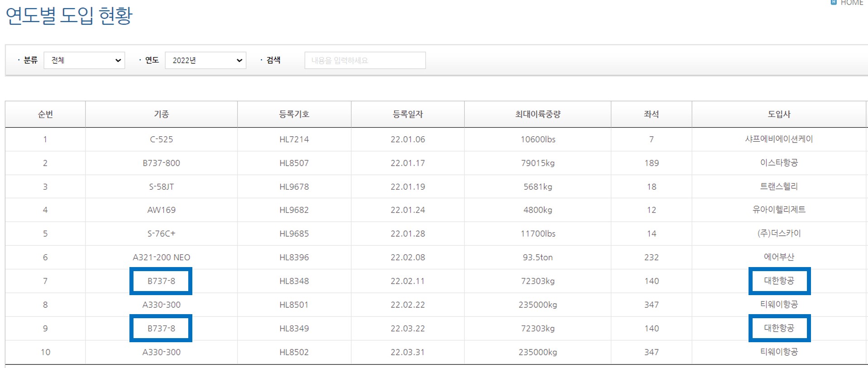
Task: Click the 등록일자 column header
Action: (x=408, y=114)
